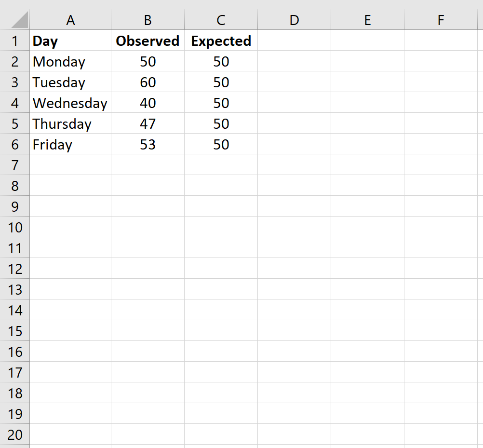Image resolution: width=483 pixels, height=448 pixels.
Task: Click empty cell D2 beside Monday's Expected value
Action: (294, 62)
